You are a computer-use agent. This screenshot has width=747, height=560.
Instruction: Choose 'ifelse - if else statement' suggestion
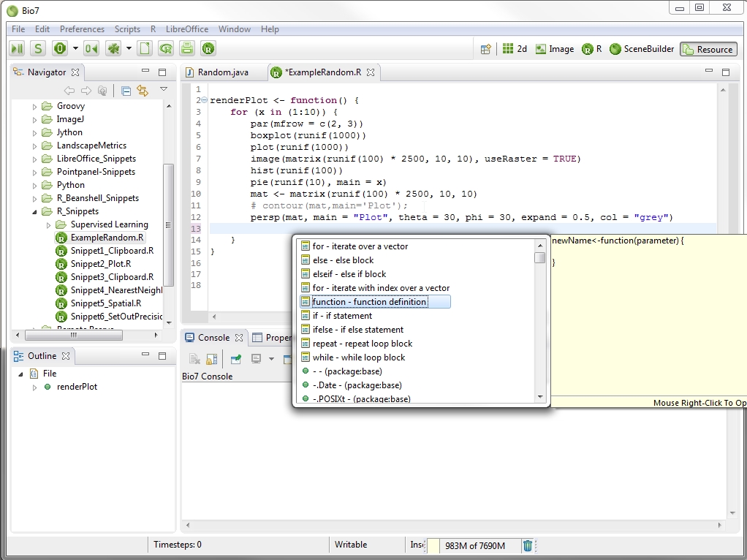(x=352, y=330)
